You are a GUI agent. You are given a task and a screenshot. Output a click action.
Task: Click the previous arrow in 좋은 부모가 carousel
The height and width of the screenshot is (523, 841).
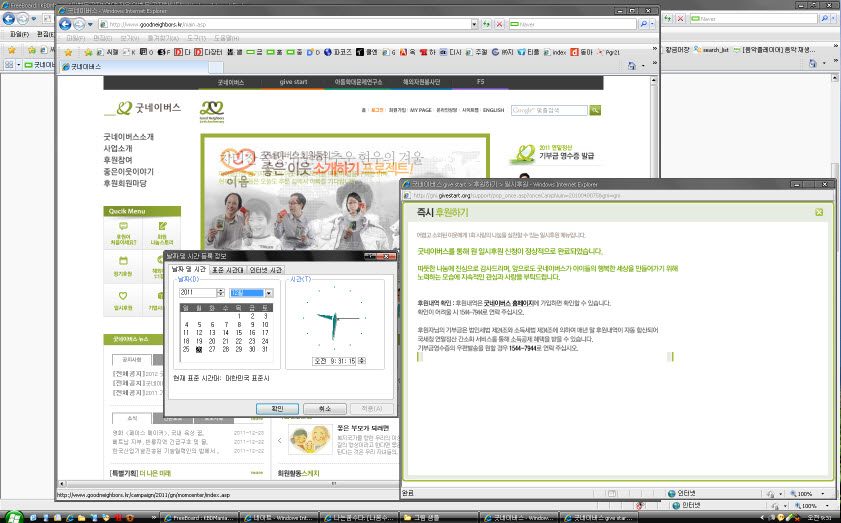pyautogui.click(x=279, y=440)
